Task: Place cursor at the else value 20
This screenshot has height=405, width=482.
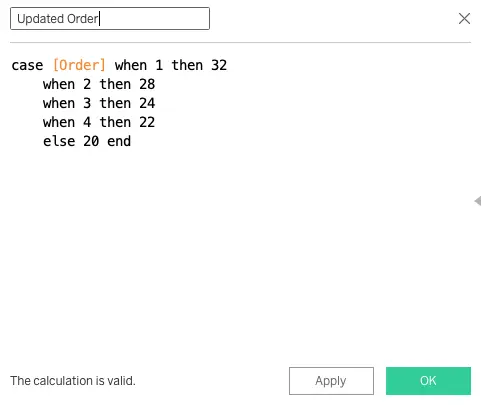Action: 91,141
